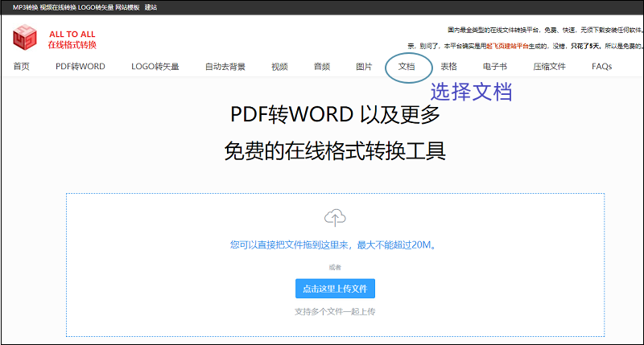This screenshot has width=644, height=345.
Task: Click the heading 免费的在线格式转换工具
Action: tap(335, 151)
